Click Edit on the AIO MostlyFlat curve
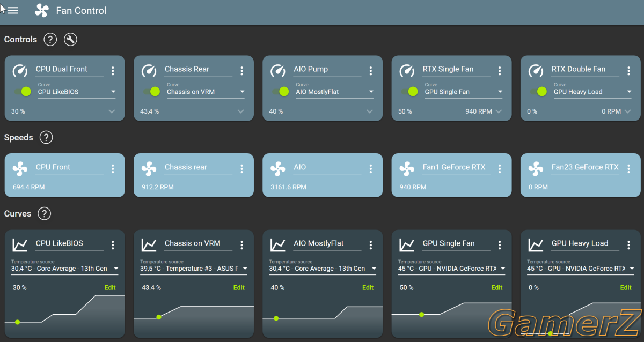This screenshot has width=644, height=342. (x=368, y=288)
